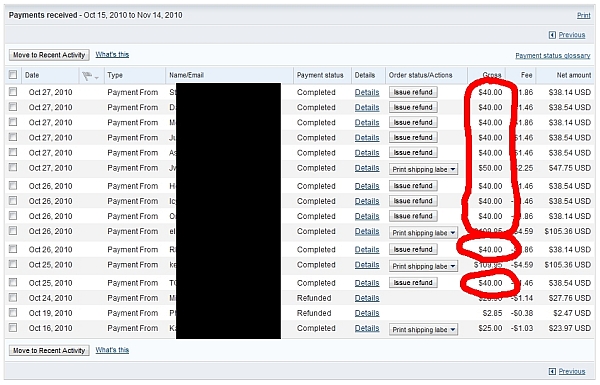Go to the Previous page via the top link

(572, 35)
